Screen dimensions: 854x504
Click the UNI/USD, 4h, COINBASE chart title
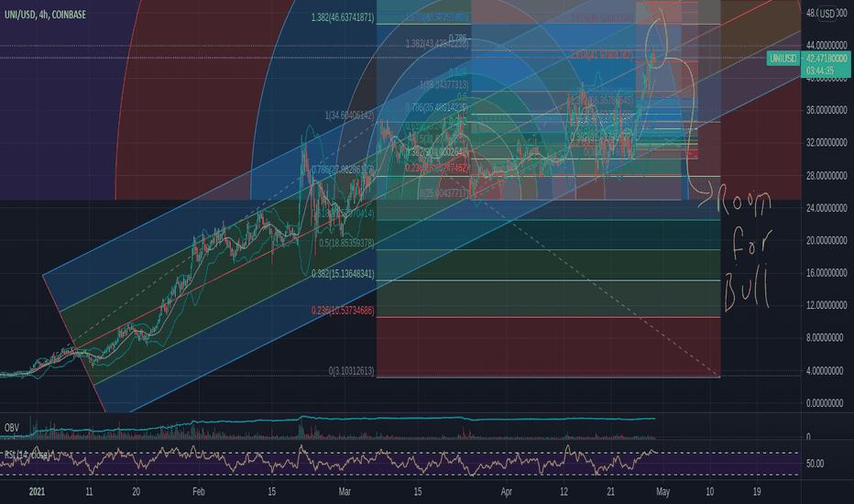(45, 15)
